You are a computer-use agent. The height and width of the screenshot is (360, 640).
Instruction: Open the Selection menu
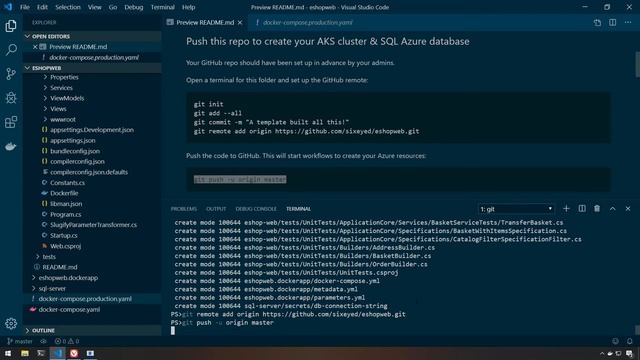coord(68,7)
